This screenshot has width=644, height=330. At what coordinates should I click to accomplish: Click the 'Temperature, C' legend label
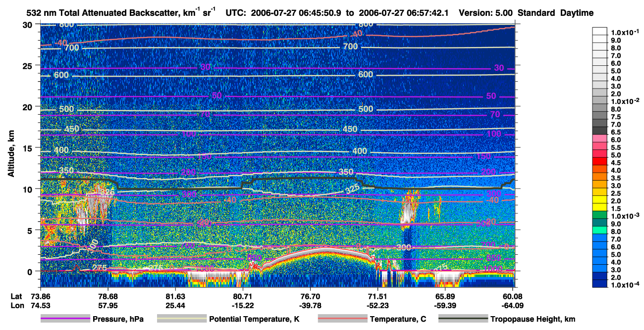pos(398,319)
